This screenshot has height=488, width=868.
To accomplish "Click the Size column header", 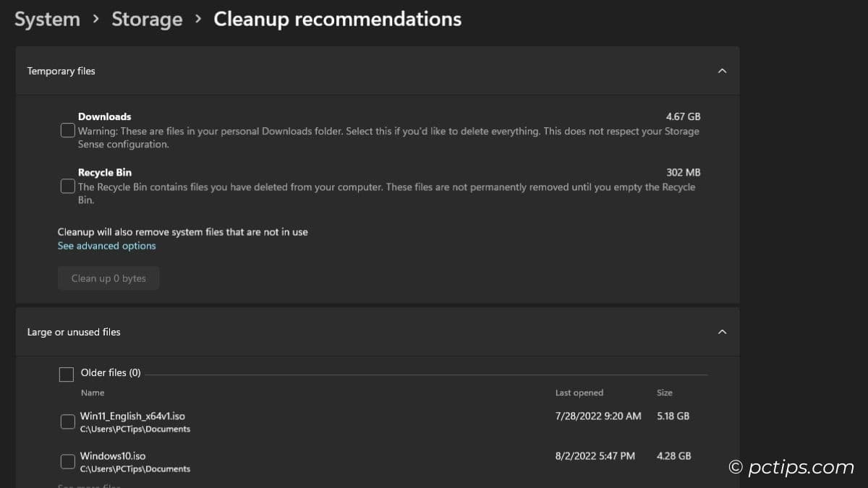I will coord(663,393).
